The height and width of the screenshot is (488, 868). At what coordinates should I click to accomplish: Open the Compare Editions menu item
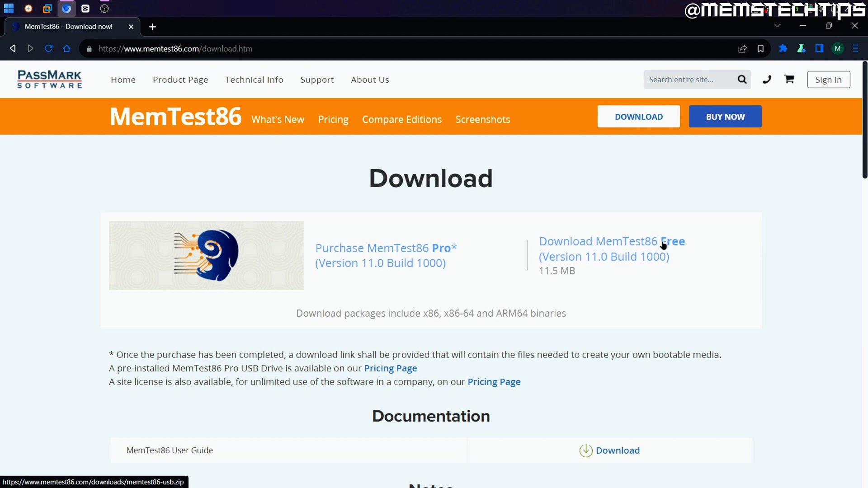[x=401, y=119]
